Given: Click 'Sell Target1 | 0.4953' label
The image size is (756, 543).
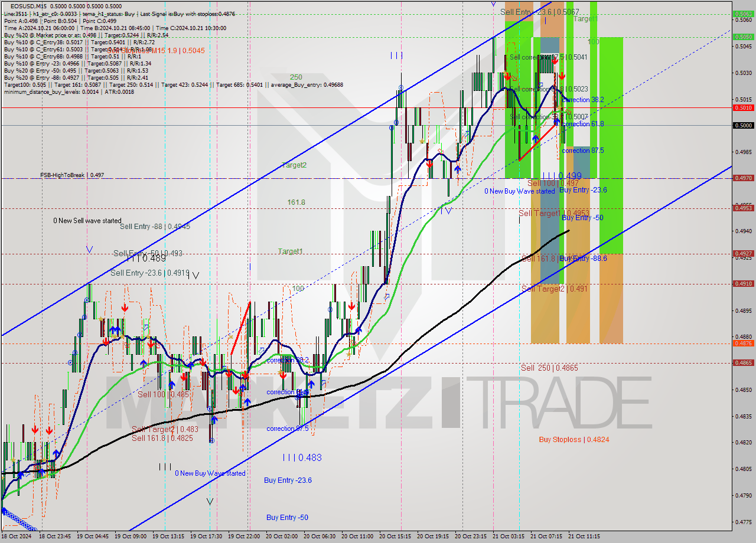Looking at the screenshot, I should 554,213.
